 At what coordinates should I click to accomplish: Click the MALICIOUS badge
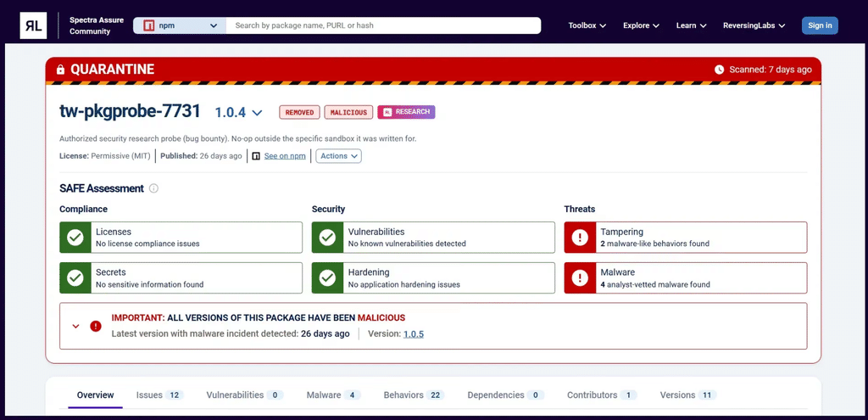(x=348, y=113)
